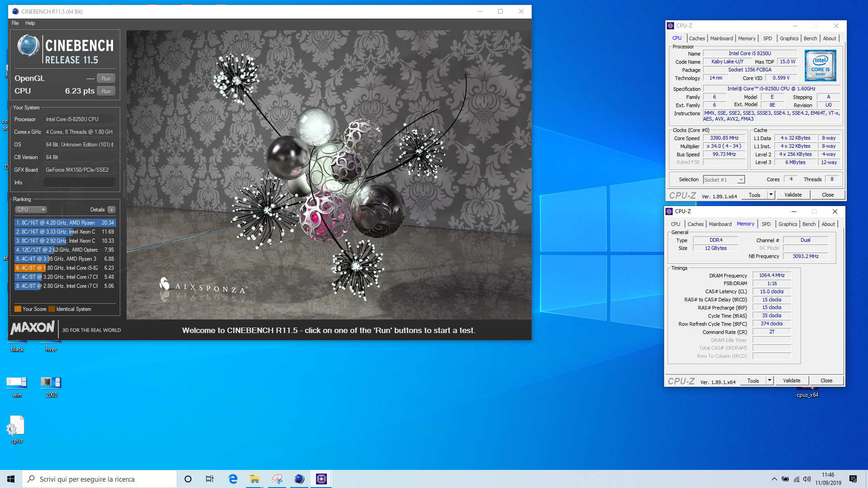Image resolution: width=868 pixels, height=488 pixels.
Task: Click the Identical System legend swatch
Action: pyautogui.click(x=52, y=309)
